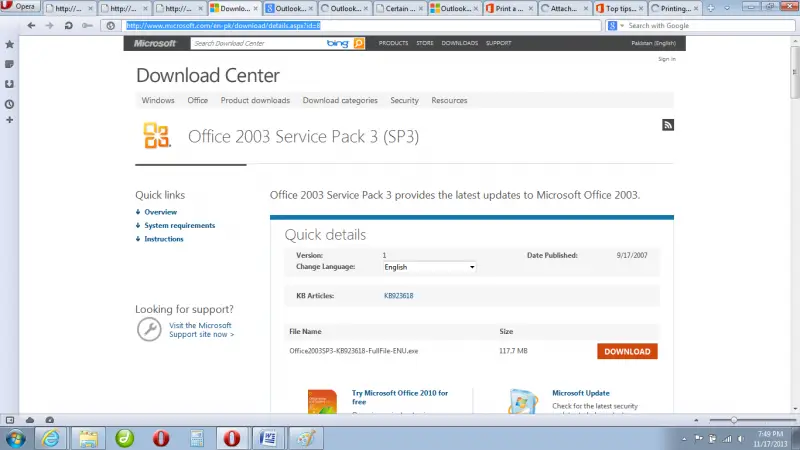Screen dimensions: 800x450
Task: Click the RSS feed icon
Action: coord(668,125)
